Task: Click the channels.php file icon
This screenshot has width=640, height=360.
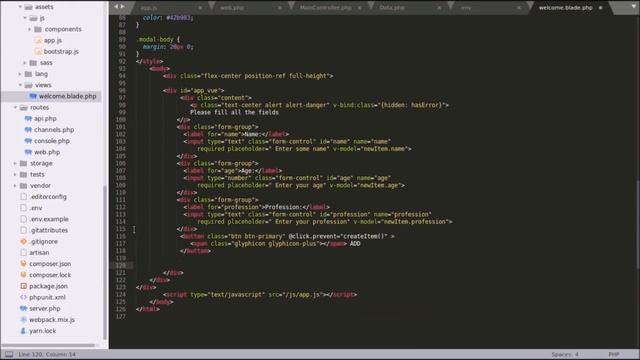Action: (28, 130)
